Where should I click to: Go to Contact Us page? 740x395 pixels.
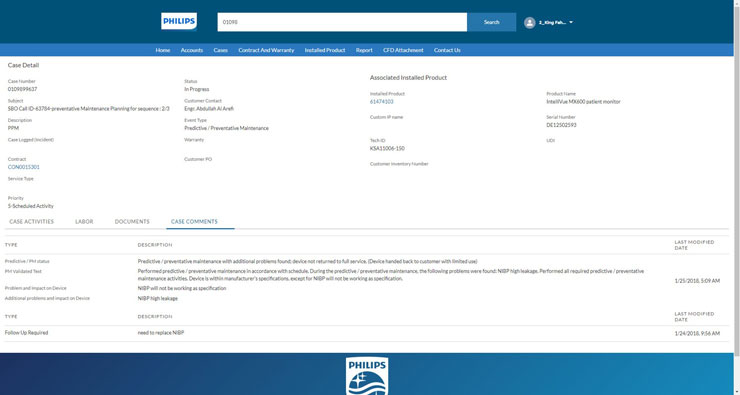point(447,50)
